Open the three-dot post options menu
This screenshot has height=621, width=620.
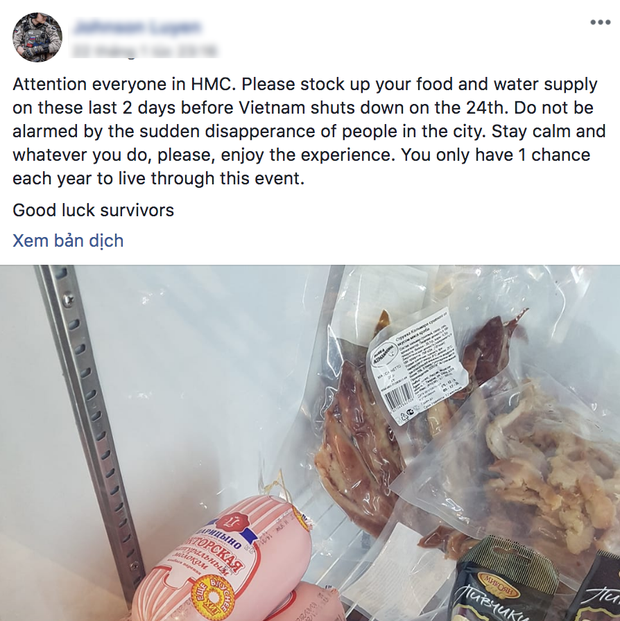point(600,22)
